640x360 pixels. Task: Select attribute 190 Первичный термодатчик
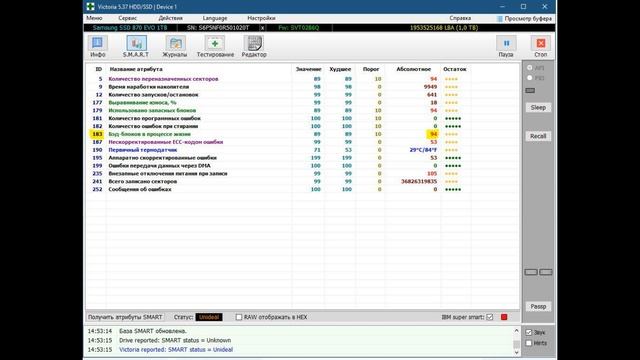(302, 150)
